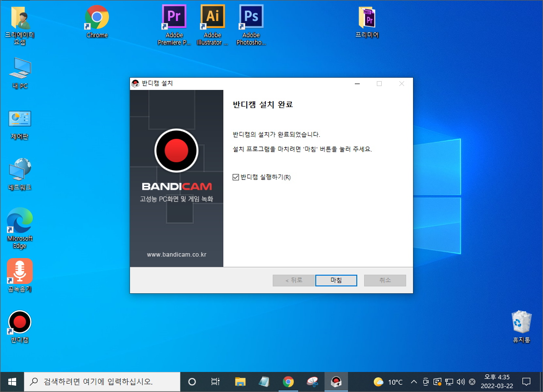Click Bandicam installer taskbar icon
The height and width of the screenshot is (392, 543).
[x=336, y=382]
